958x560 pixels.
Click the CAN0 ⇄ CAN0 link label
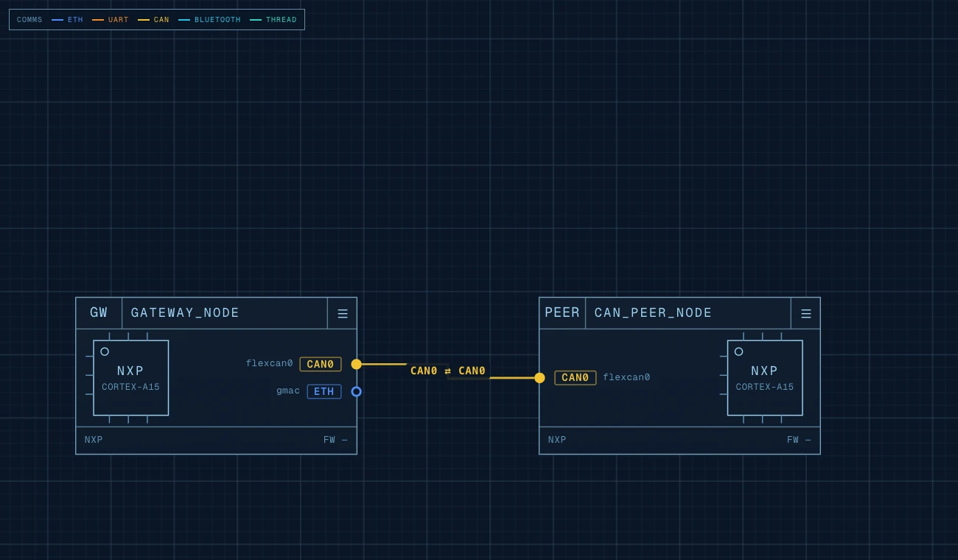(448, 371)
